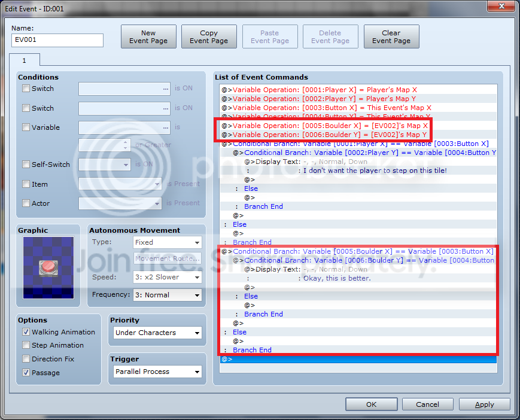Select the Variable Operation Player Y command

(358, 99)
